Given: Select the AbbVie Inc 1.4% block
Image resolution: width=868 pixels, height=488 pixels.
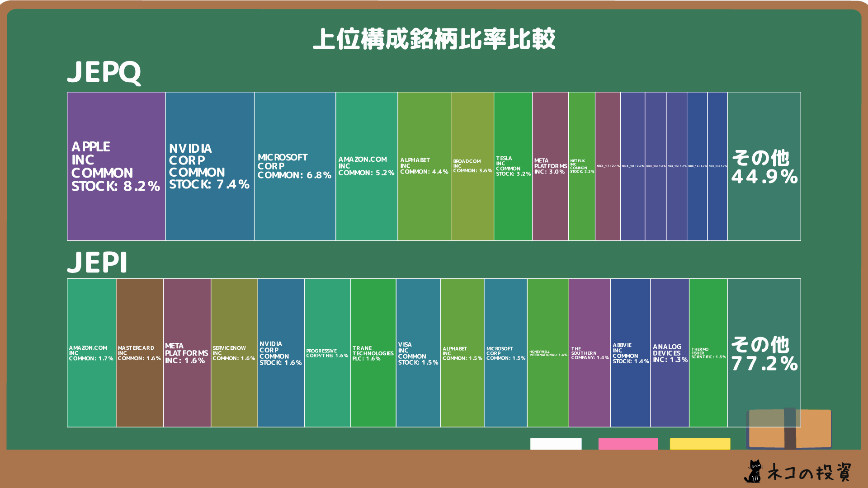Looking at the screenshot, I should tap(631, 353).
